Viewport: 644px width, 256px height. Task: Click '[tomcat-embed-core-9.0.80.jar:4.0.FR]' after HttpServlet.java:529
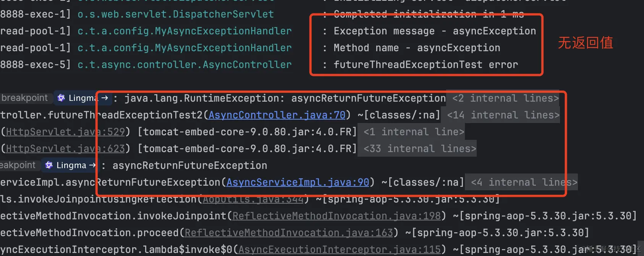pyautogui.click(x=247, y=132)
